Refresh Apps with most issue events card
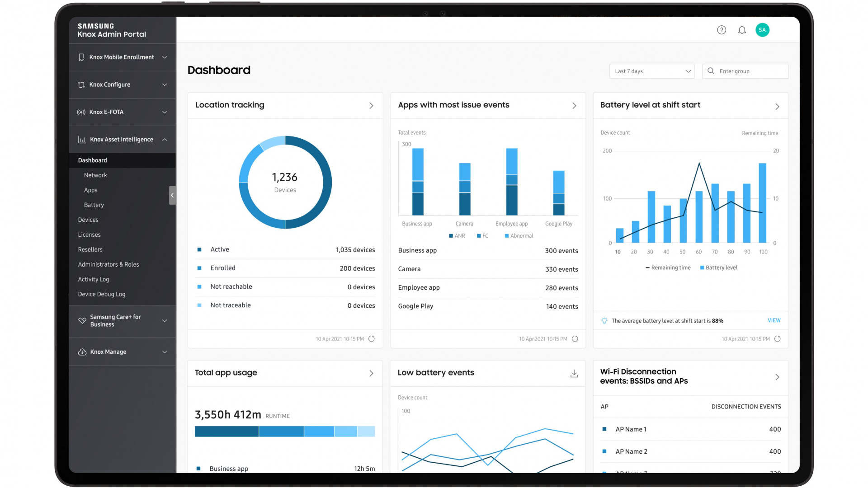Image resolution: width=868 pixels, height=488 pixels. coord(575,339)
